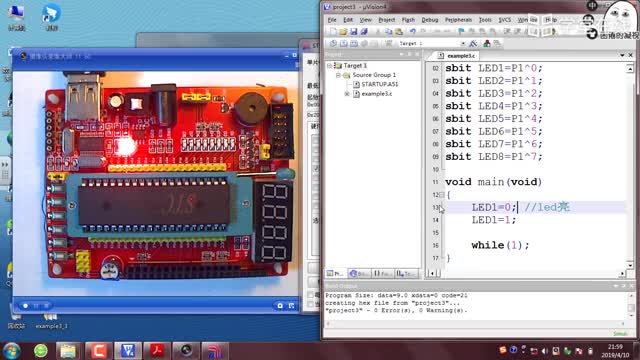Click the Target Options wand icon
This screenshot has width=640, height=360.
tap(473, 43)
